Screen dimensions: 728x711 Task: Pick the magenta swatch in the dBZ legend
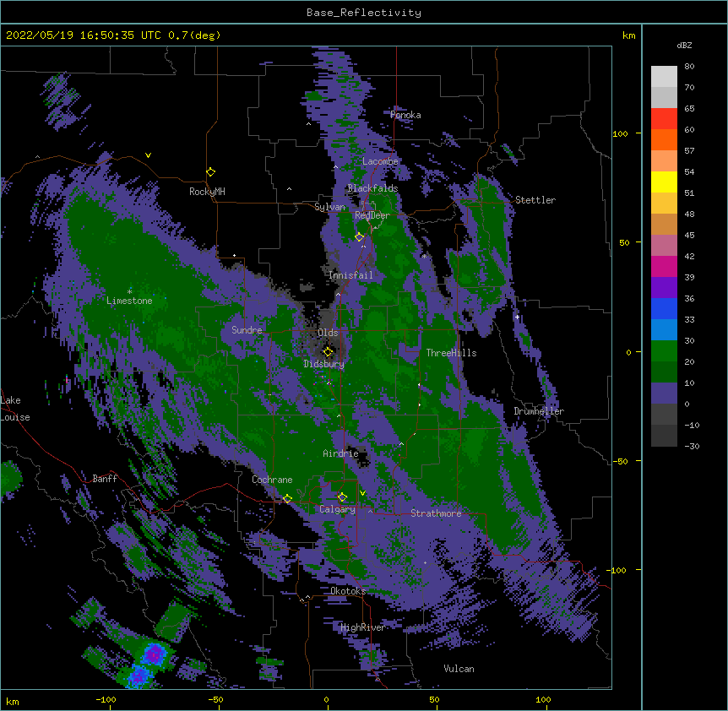pyautogui.click(x=664, y=266)
